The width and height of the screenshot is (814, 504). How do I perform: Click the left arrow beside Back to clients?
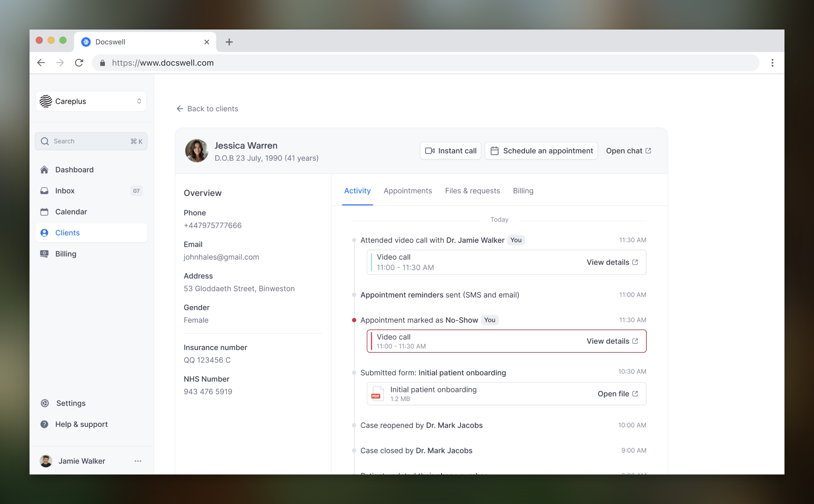[180, 109]
